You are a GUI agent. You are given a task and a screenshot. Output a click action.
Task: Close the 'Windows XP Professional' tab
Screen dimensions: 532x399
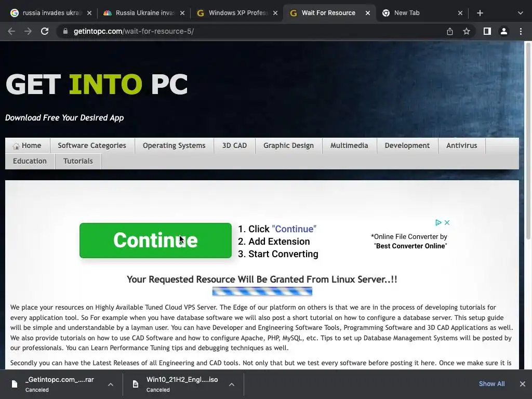(275, 13)
